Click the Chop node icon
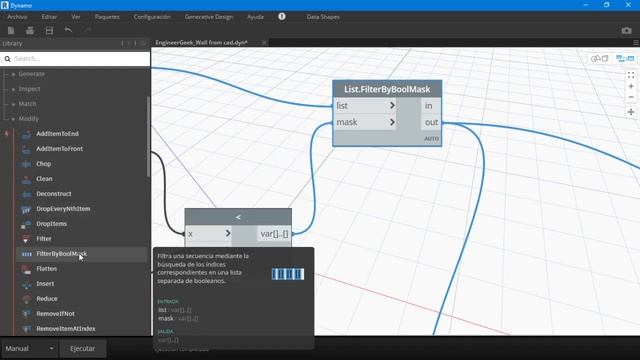 pos(26,164)
